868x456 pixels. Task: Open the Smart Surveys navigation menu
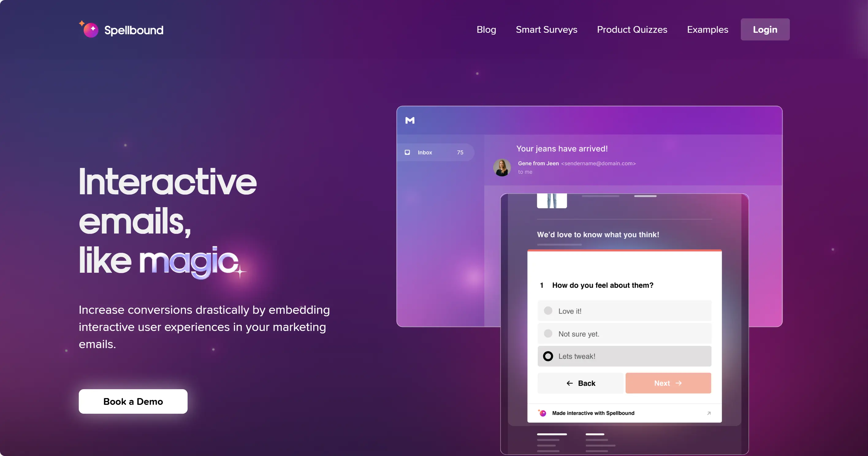[546, 30]
